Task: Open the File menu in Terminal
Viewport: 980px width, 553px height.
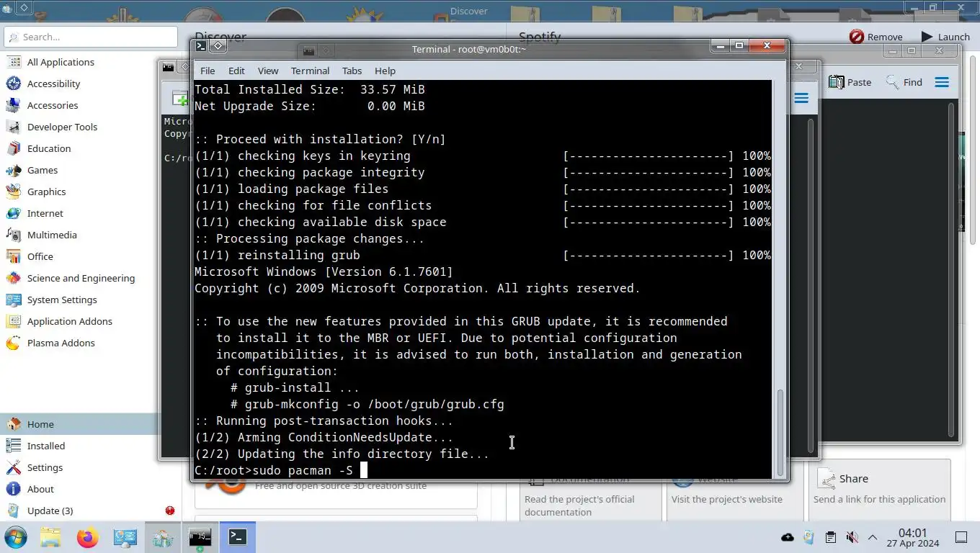Action: point(208,71)
